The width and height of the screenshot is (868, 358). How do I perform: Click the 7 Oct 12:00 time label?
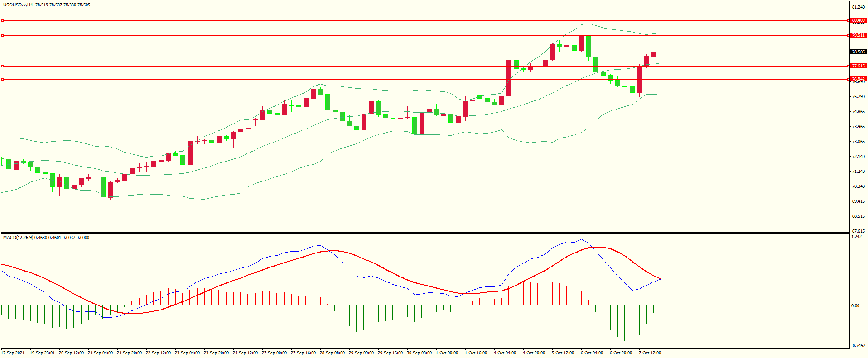pyautogui.click(x=650, y=353)
